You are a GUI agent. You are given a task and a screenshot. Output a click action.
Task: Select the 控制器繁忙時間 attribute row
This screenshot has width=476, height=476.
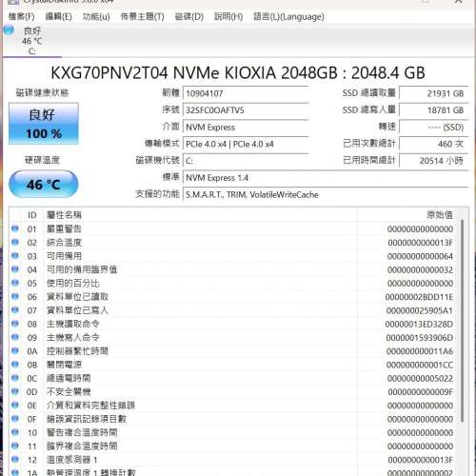(233, 351)
